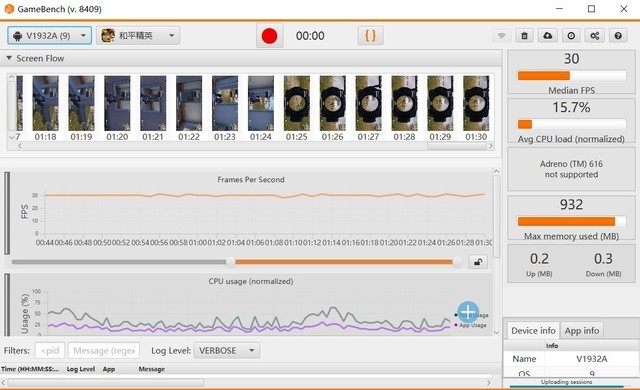Select the right handle of the range slider

pos(457,261)
